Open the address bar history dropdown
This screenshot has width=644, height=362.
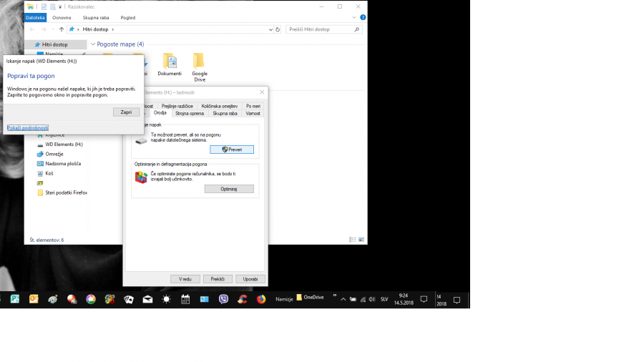pos(270,29)
